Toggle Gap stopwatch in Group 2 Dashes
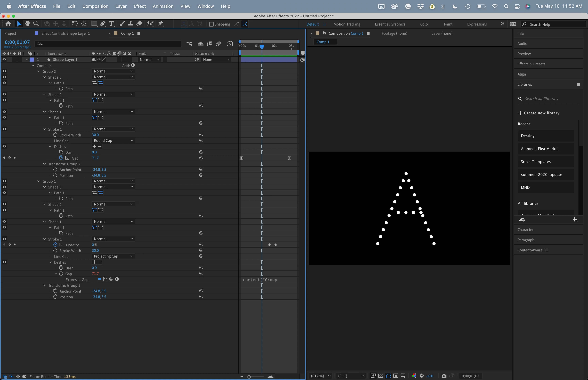 (61, 158)
